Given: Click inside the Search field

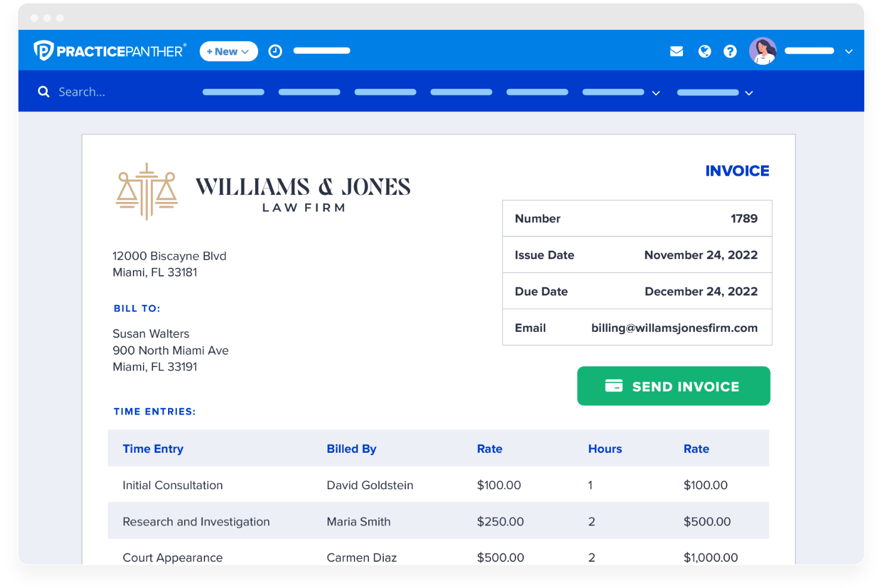Looking at the screenshot, I should [x=95, y=91].
